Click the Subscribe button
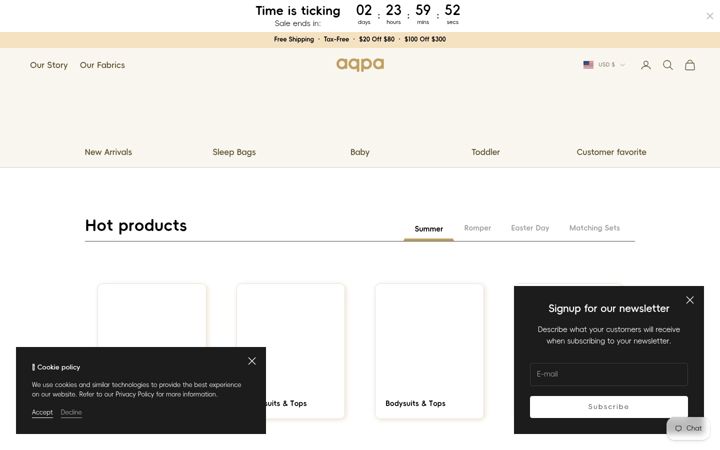Screen dimensions: 720x450 click(609, 407)
